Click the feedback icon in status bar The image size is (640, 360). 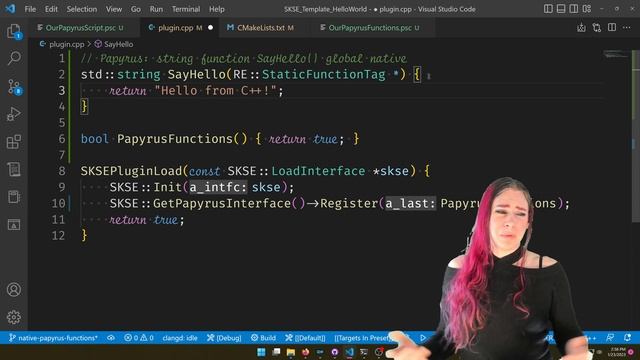[x=610, y=338]
